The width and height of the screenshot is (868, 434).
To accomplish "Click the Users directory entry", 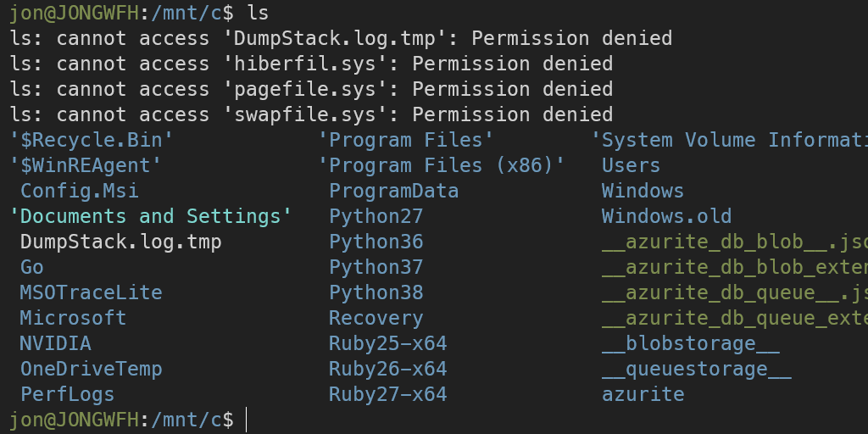I will 631,165.
